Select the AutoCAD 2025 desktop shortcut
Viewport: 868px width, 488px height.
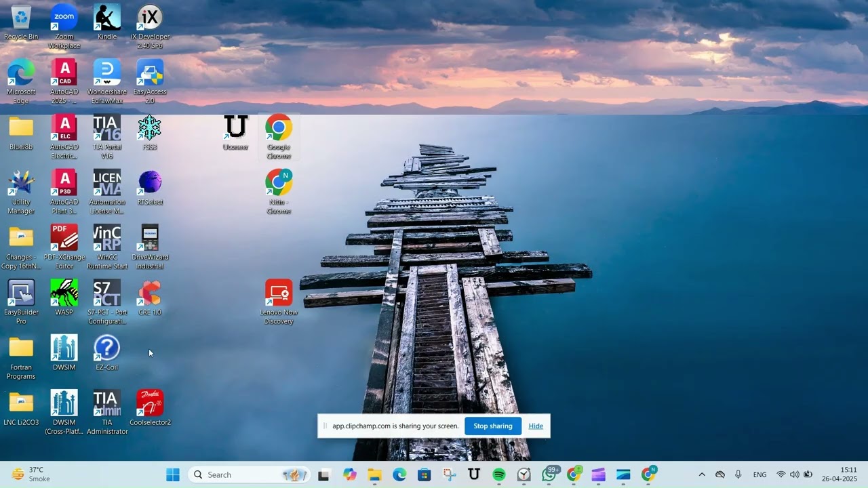coord(64,82)
